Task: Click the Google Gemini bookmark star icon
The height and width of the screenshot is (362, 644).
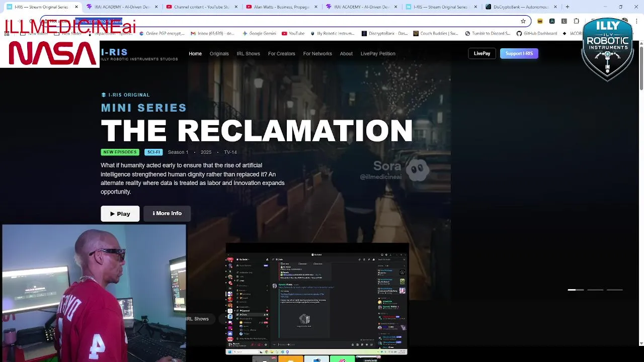Action: pos(245,34)
